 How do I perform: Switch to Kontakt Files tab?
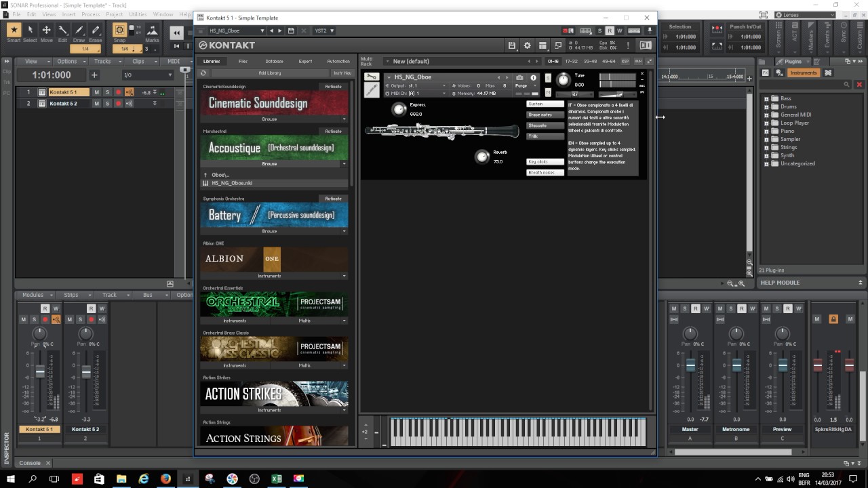(243, 61)
